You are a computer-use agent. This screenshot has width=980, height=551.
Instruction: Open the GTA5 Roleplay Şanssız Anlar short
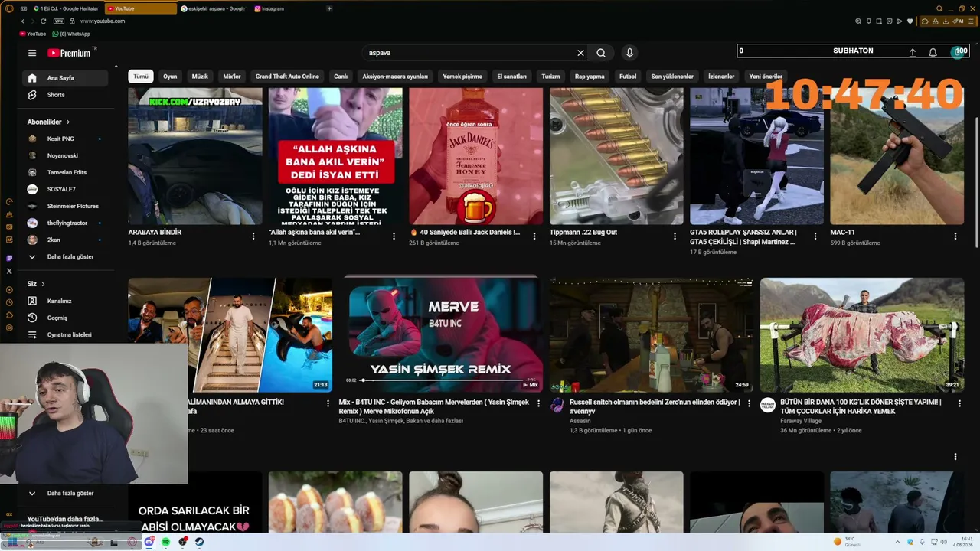point(756,156)
